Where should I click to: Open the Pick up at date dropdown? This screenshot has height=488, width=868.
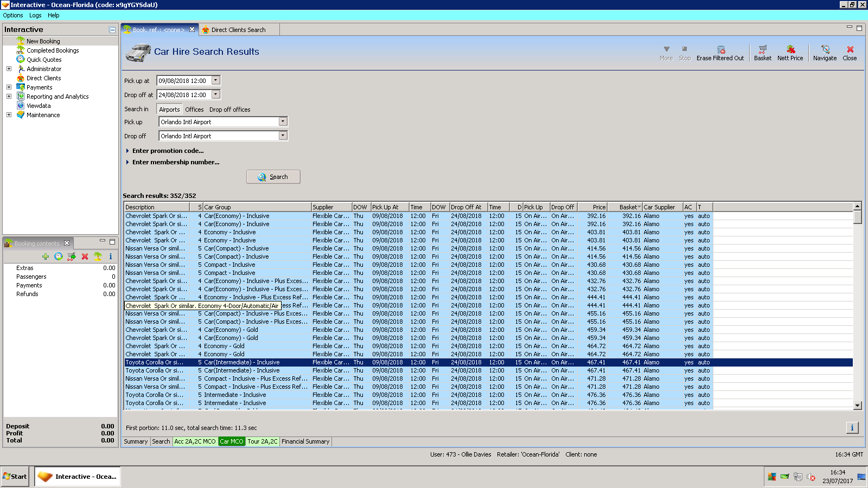coord(216,80)
